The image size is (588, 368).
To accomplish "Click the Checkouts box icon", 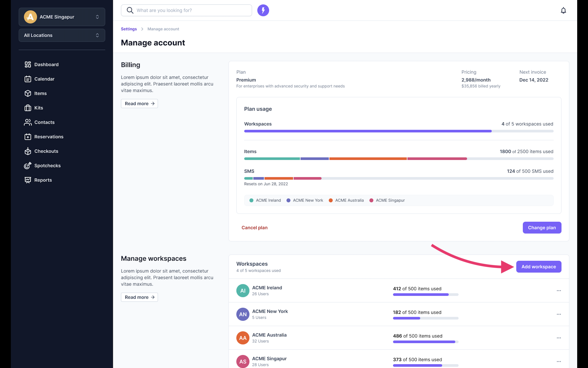I will coord(28,151).
